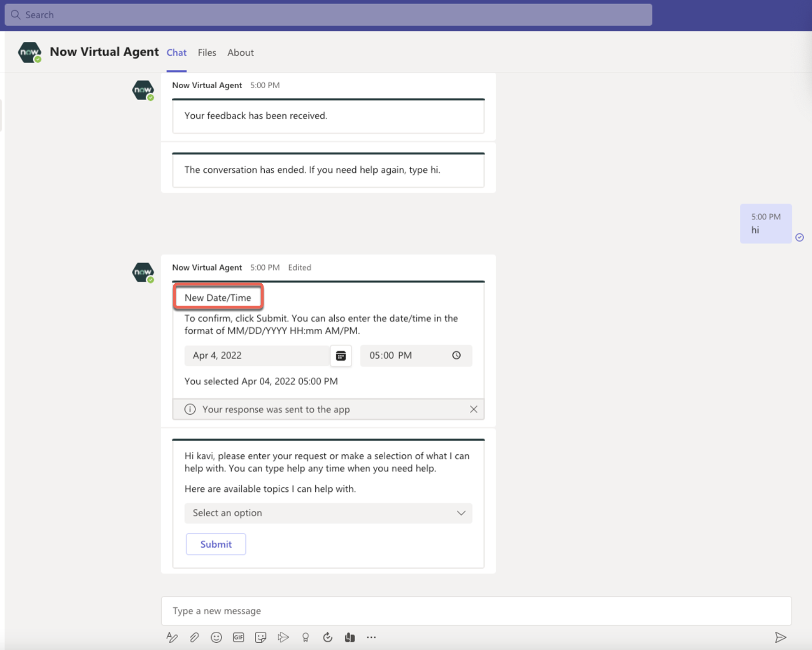The width and height of the screenshot is (812, 650).
Task: Click the Loop refresh icon in toolbar
Action: pyautogui.click(x=328, y=637)
